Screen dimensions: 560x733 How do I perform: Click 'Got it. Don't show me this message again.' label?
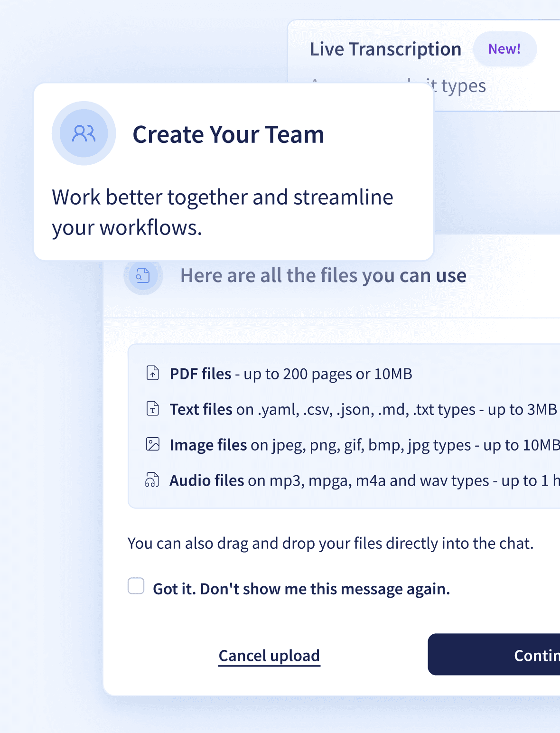click(x=301, y=589)
